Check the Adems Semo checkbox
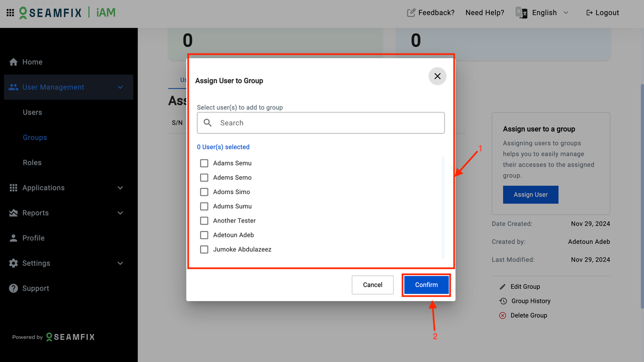 pos(204,178)
